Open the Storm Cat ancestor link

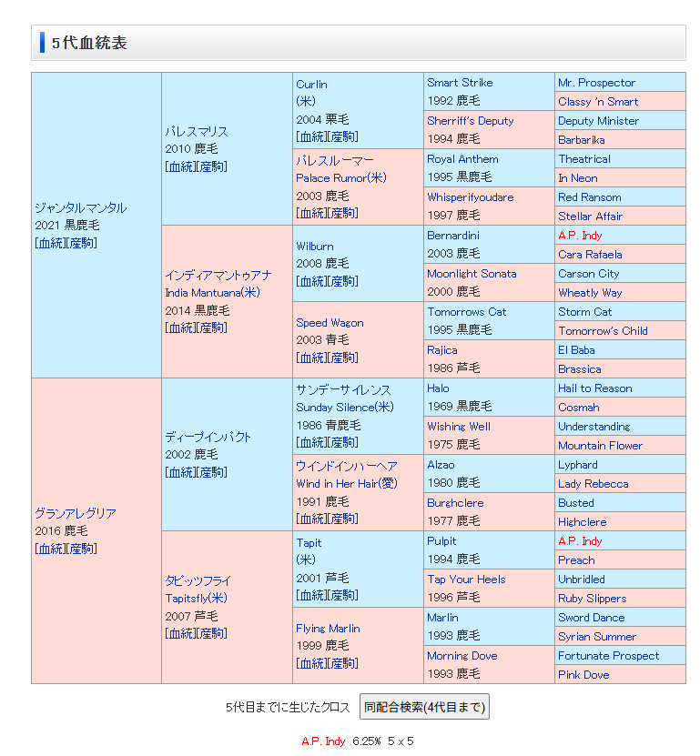(584, 312)
